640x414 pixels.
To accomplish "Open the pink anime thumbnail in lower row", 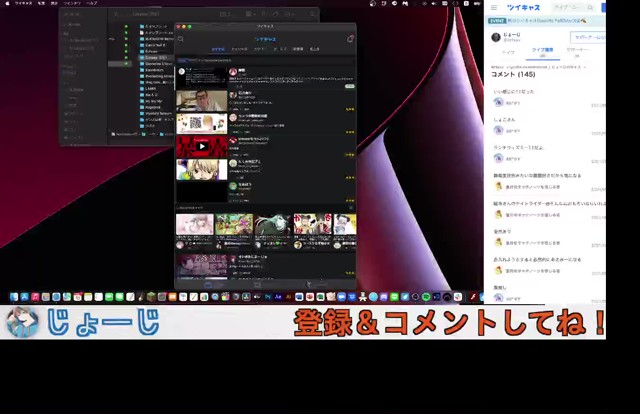I will pyautogui.click(x=195, y=224).
